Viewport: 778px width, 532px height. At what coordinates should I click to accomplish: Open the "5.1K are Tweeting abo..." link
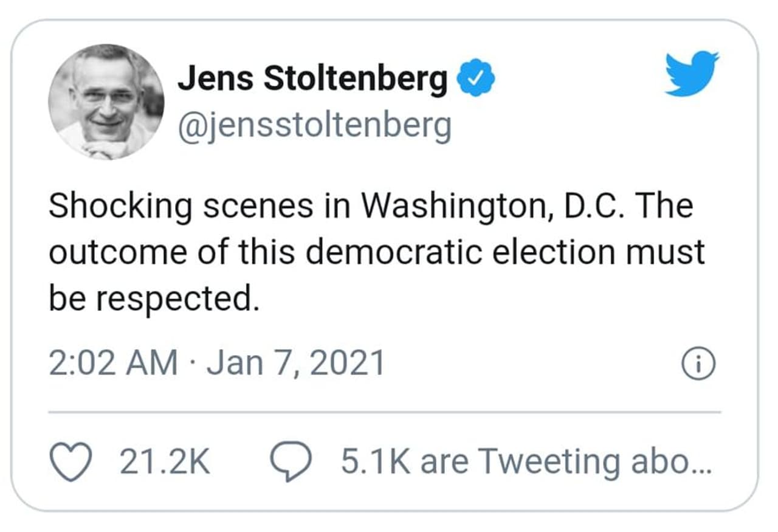pos(525,461)
